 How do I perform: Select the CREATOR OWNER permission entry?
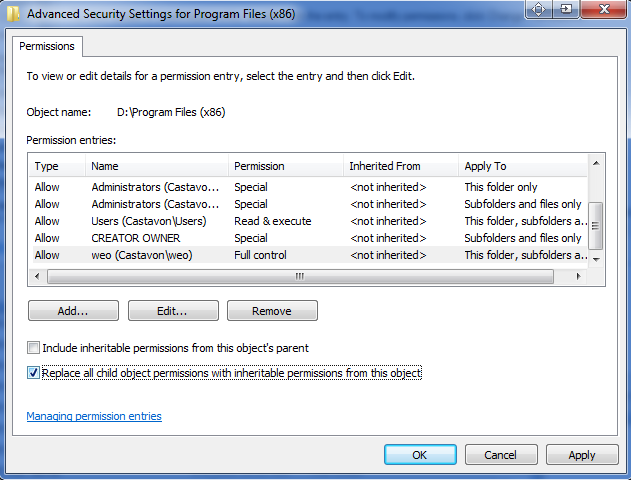point(308,238)
